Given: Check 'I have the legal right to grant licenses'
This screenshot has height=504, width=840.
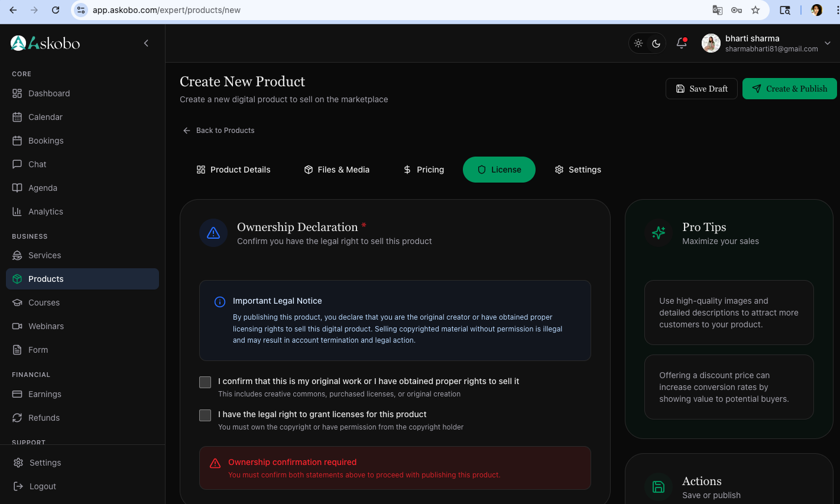Looking at the screenshot, I should (205, 415).
